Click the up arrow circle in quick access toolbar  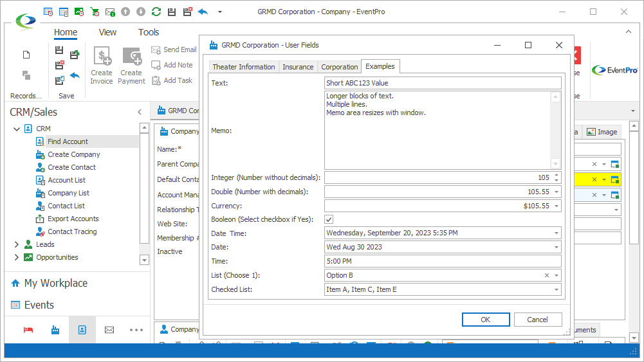[x=125, y=12]
